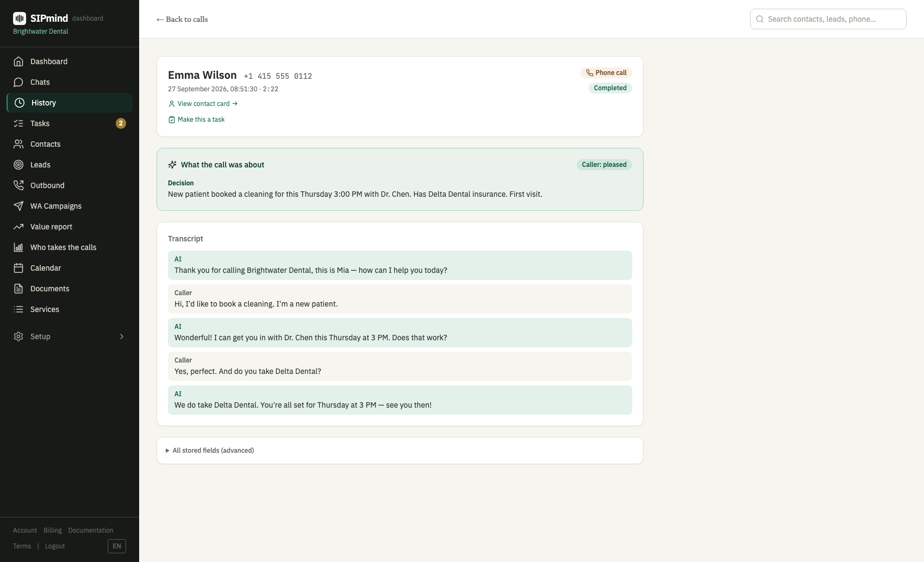Click the Calendar icon in sidebar

(18, 268)
